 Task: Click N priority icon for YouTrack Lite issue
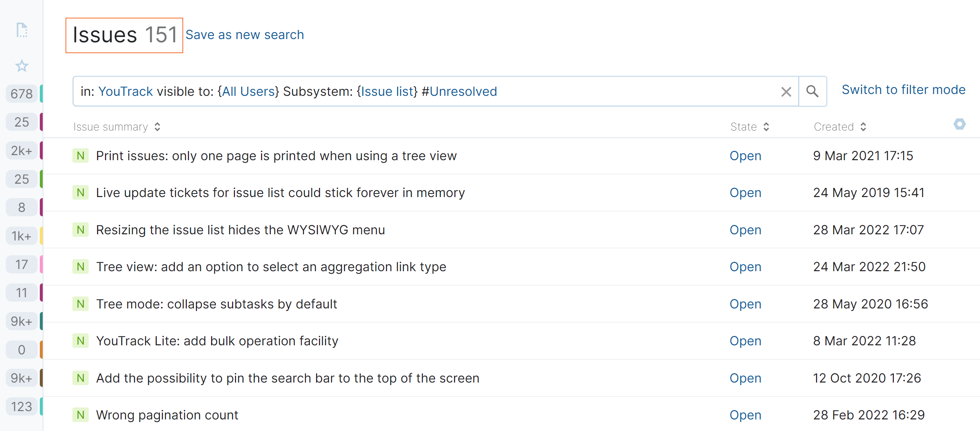tap(80, 341)
